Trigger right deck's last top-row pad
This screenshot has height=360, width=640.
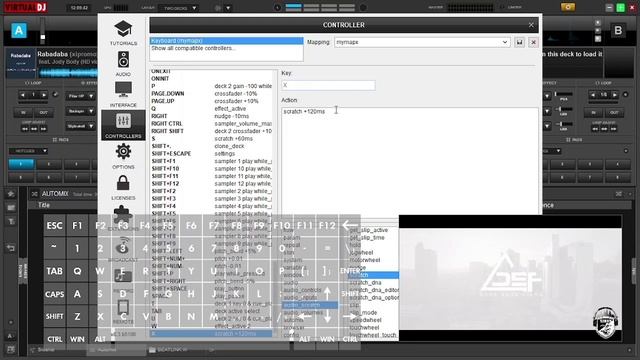618,164
